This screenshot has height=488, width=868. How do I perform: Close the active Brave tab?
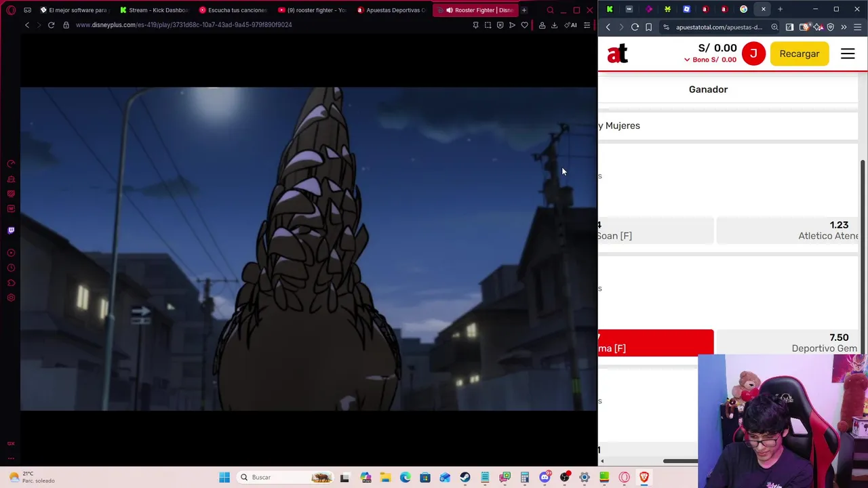coord(764,9)
